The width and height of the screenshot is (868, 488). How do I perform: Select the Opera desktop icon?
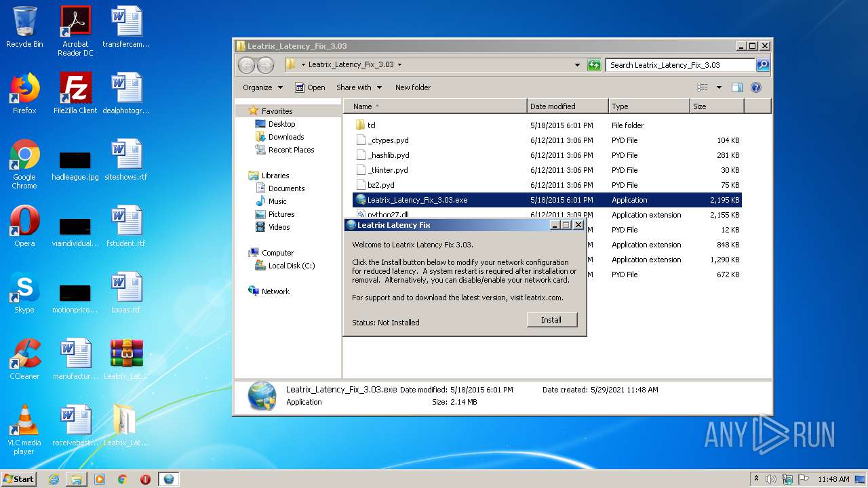tap(24, 226)
